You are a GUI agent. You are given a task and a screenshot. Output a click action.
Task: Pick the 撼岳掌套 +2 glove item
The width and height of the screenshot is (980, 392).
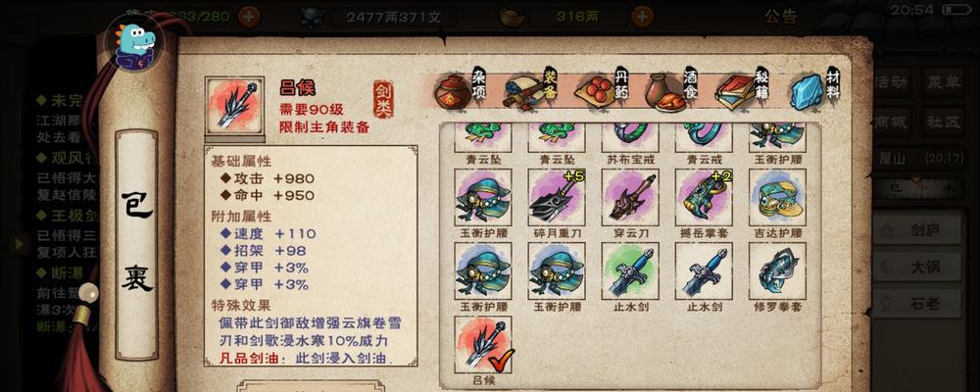pyautogui.click(x=704, y=197)
